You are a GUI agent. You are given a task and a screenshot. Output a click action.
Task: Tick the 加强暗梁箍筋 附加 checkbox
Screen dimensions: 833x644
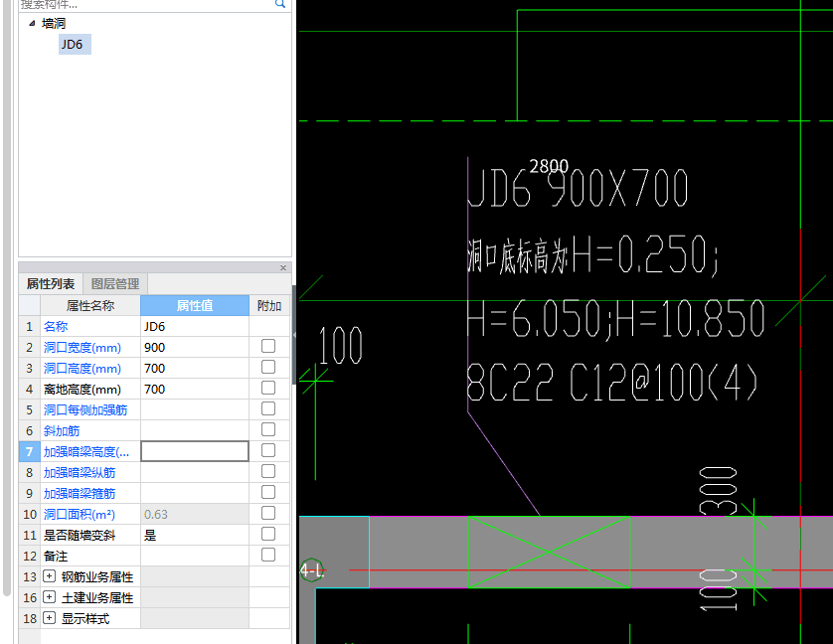(x=268, y=492)
